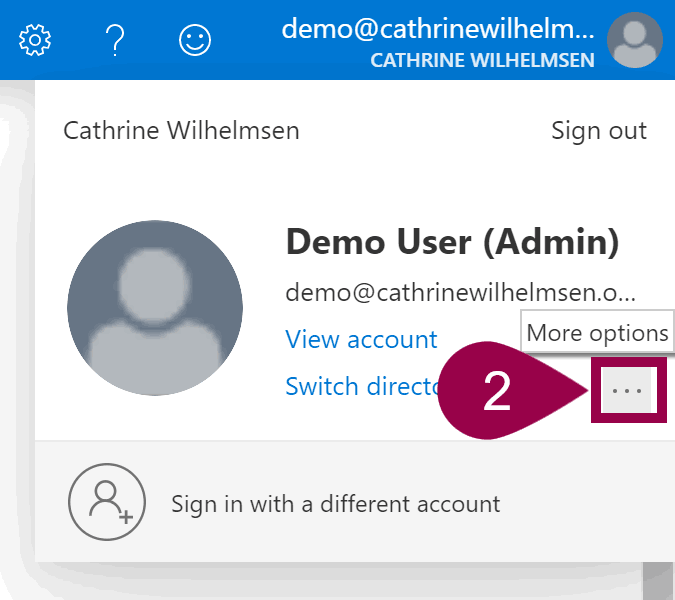
Task: Open the View account link
Action: pos(361,340)
